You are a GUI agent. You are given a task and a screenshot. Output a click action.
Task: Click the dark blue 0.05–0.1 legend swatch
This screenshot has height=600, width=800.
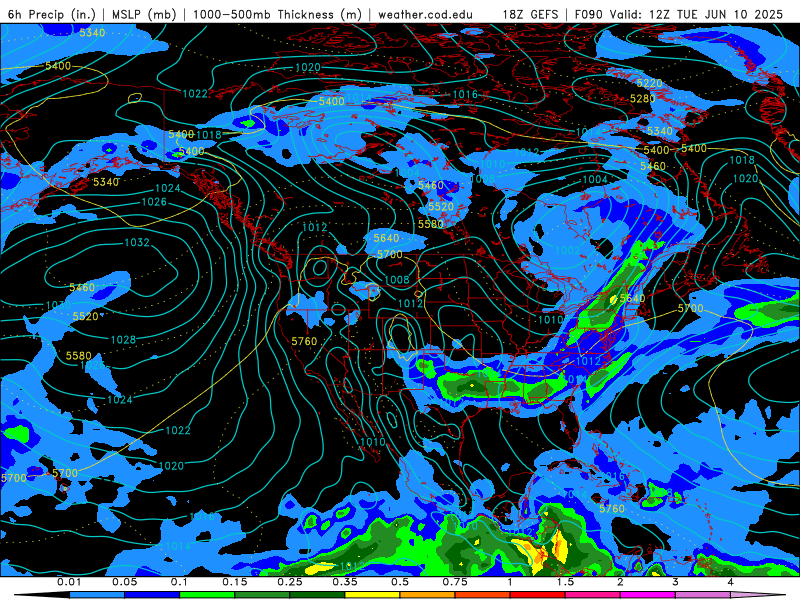pyautogui.click(x=152, y=595)
